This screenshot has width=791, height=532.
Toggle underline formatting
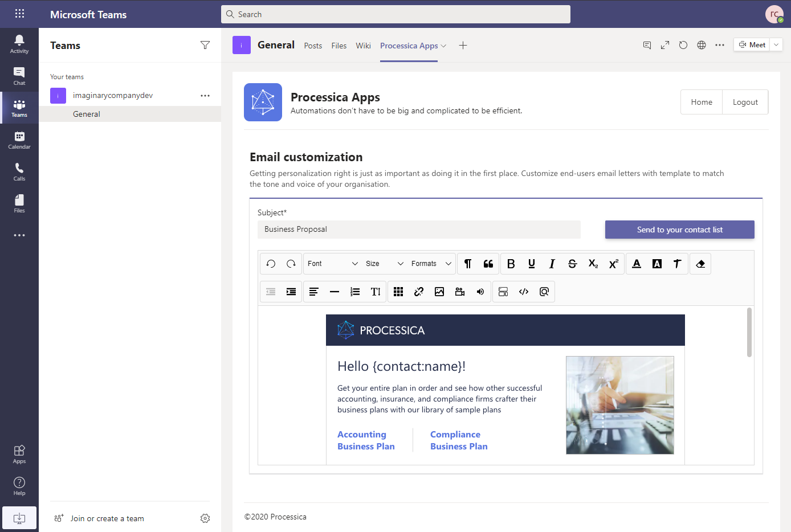(x=532, y=264)
